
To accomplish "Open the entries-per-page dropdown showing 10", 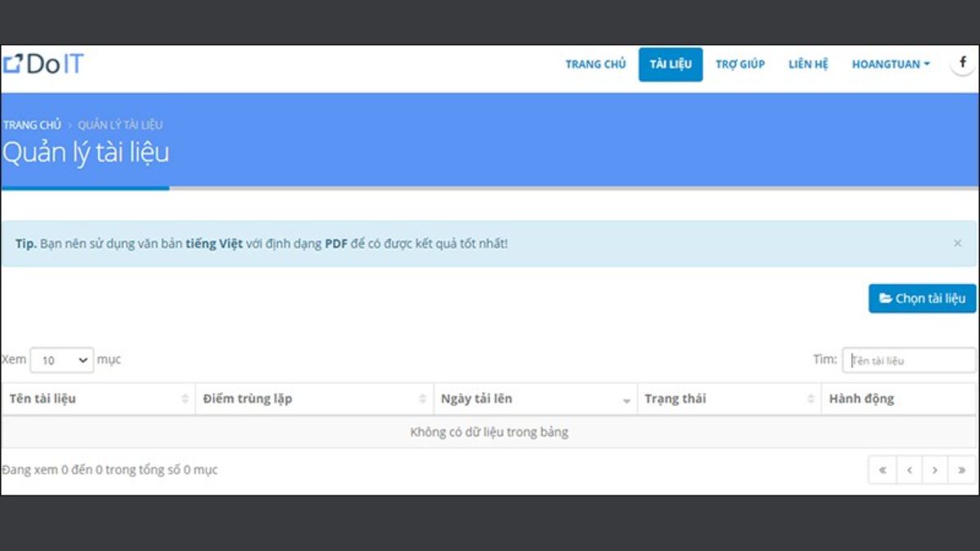I will click(x=61, y=359).
